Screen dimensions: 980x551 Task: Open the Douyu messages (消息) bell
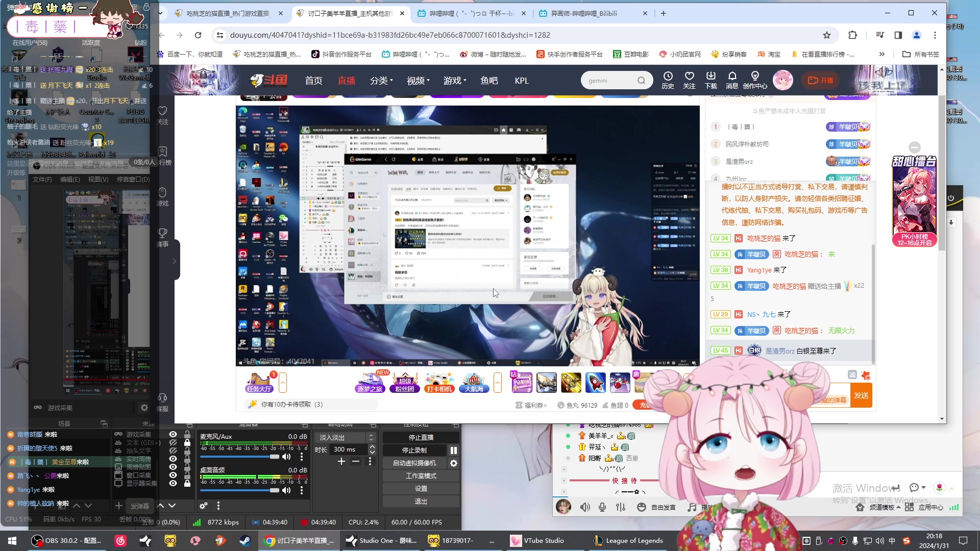pos(732,80)
